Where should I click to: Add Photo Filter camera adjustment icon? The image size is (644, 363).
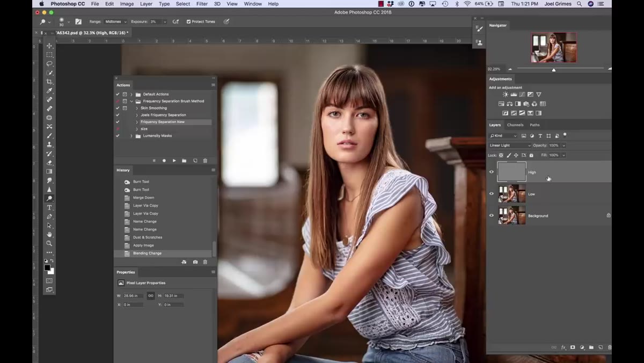pyautogui.click(x=526, y=104)
